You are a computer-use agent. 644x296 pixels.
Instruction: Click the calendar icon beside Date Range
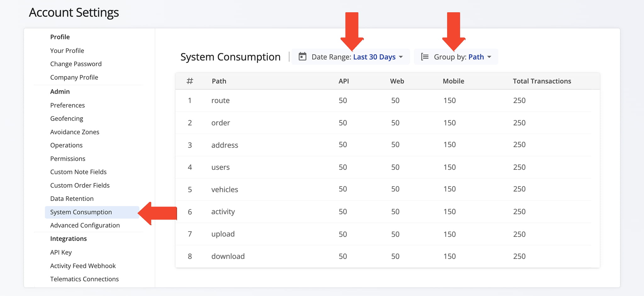[302, 57]
